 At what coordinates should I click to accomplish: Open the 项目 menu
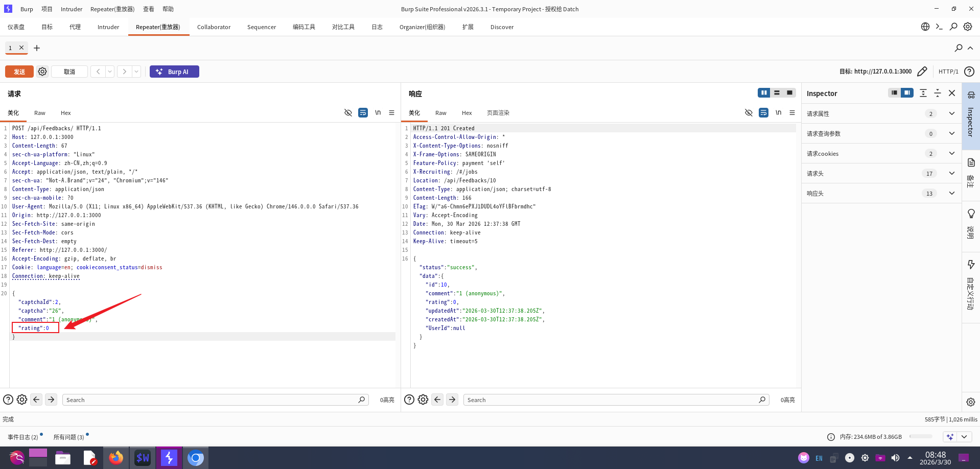[x=47, y=9]
